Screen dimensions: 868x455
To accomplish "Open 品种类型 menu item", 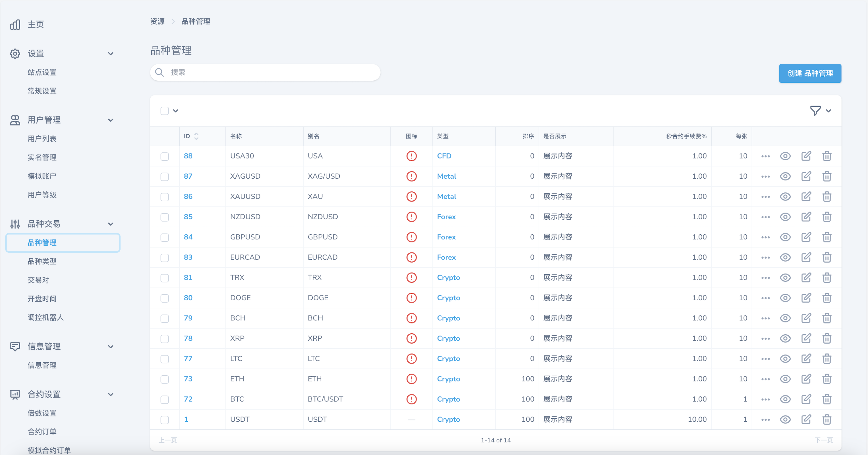I will 42,261.
